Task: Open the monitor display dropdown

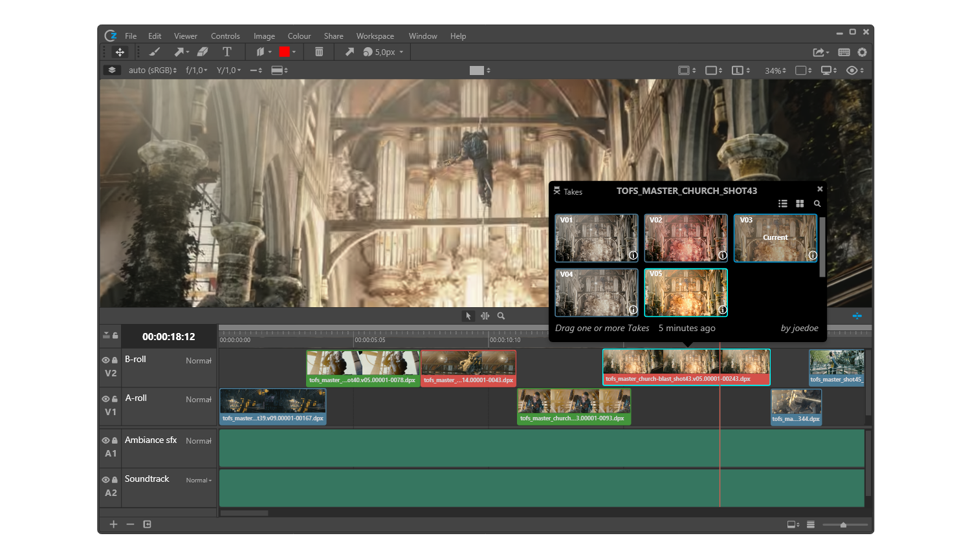Action: tap(829, 70)
